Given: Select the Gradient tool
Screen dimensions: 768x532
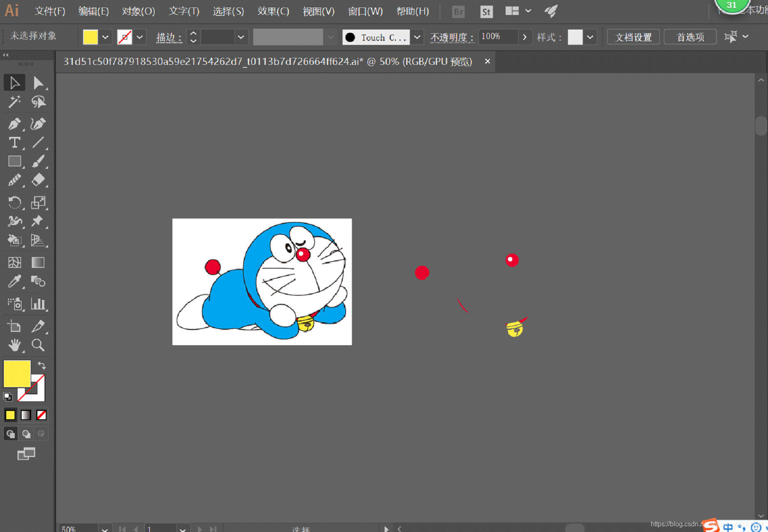Looking at the screenshot, I should point(38,262).
